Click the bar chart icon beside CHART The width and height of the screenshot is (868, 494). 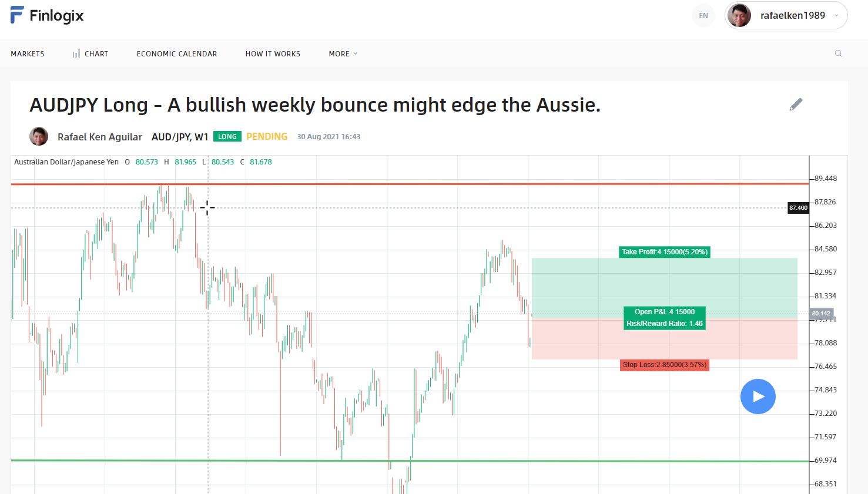(x=76, y=54)
